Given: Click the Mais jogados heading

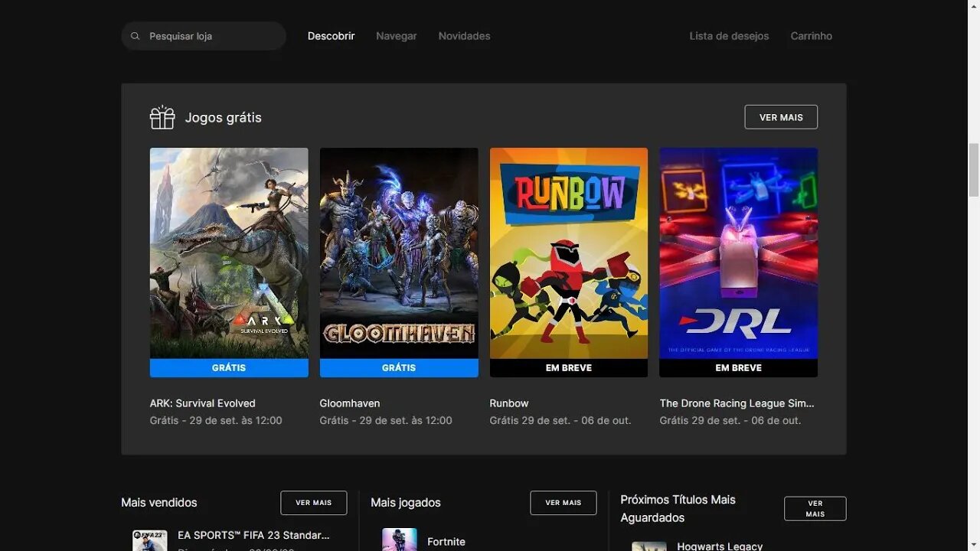Looking at the screenshot, I should point(406,503).
